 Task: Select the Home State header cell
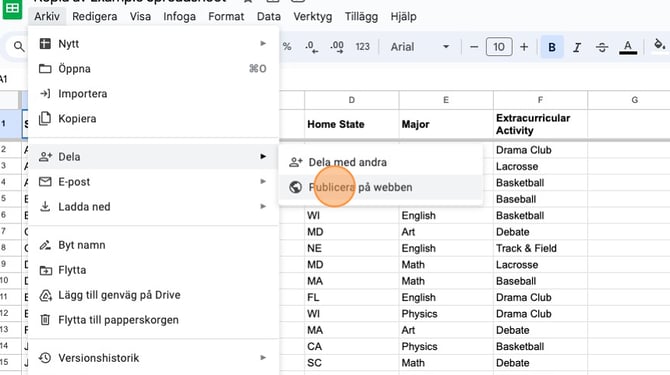(352, 124)
